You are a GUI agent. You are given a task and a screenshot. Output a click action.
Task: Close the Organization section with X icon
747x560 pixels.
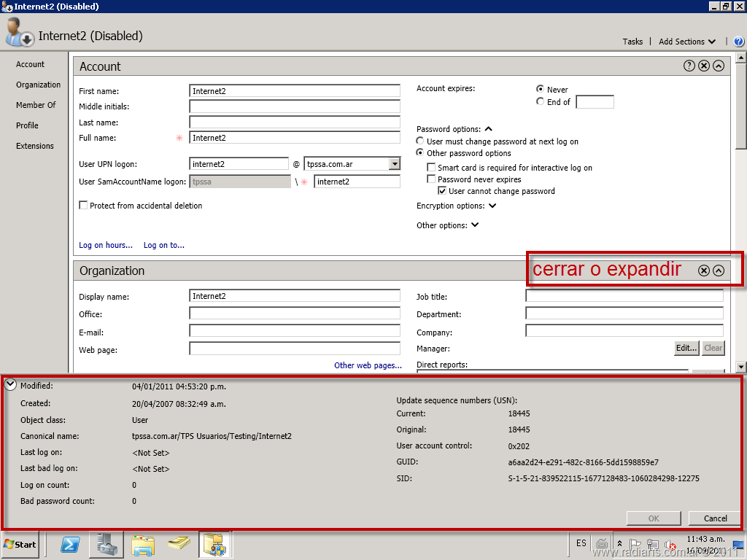pos(704,271)
